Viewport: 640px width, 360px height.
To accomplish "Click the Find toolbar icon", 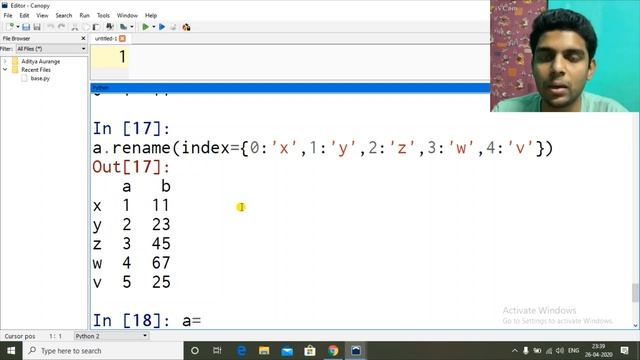I will pyautogui.click(x=110, y=27).
